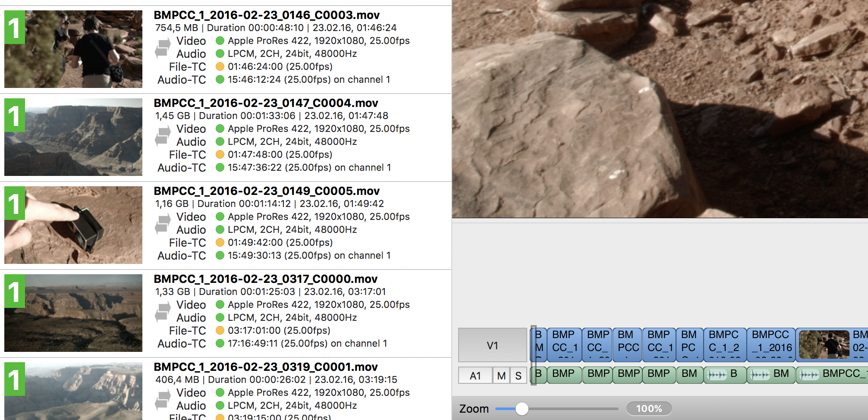Screen dimensions: 868x420
Task: Click the rock video preview image
Action: 660,109
